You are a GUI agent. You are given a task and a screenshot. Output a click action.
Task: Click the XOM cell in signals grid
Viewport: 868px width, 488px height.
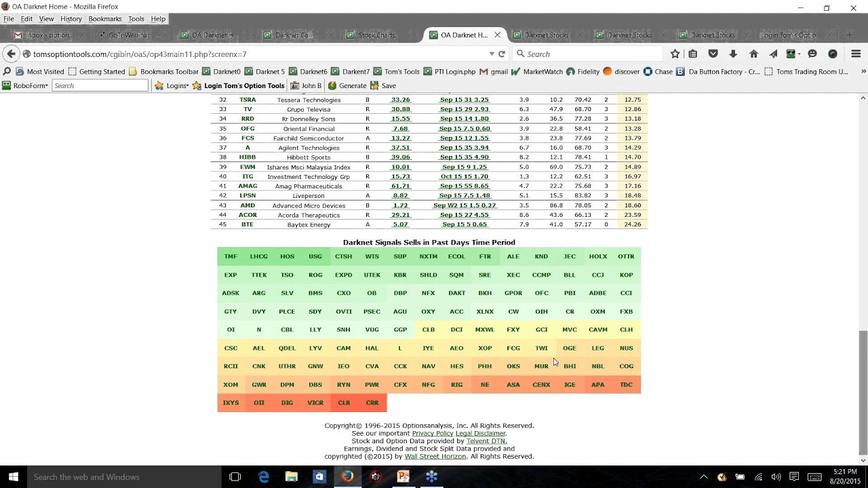click(231, 384)
